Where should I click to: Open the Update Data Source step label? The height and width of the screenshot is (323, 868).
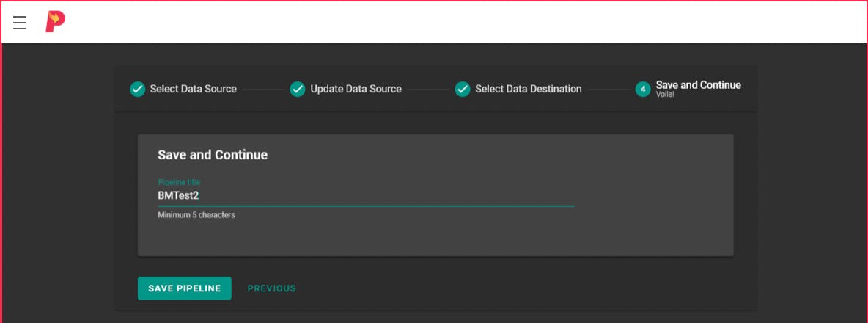(356, 90)
